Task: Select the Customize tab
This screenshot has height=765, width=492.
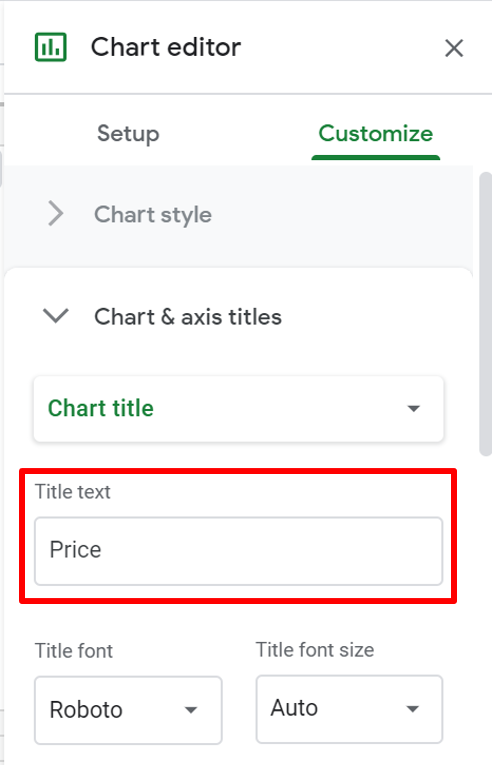Action: click(x=375, y=133)
